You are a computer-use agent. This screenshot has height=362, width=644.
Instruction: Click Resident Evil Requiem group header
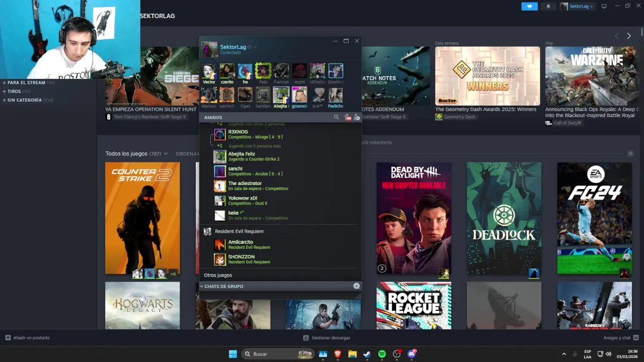tap(280, 231)
